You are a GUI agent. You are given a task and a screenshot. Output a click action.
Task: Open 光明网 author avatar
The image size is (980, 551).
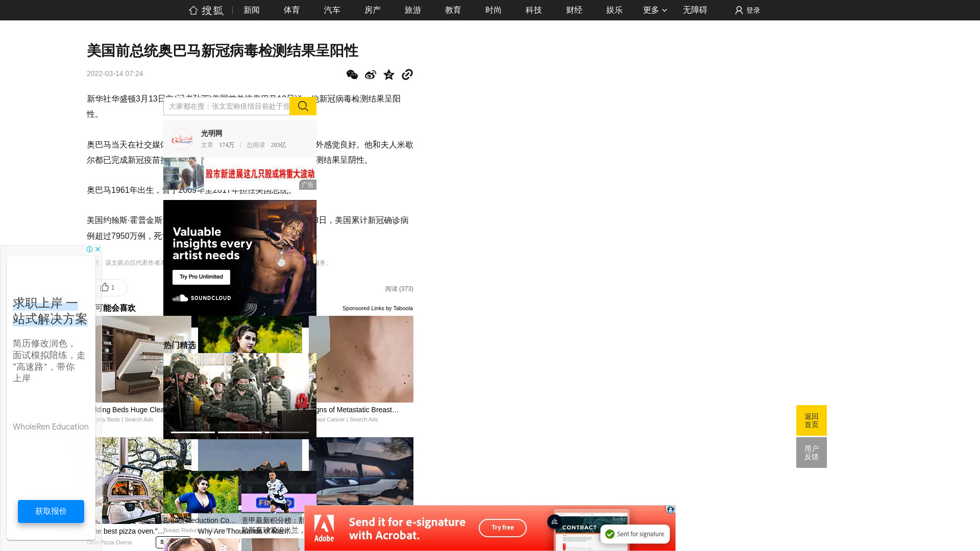[x=182, y=139]
